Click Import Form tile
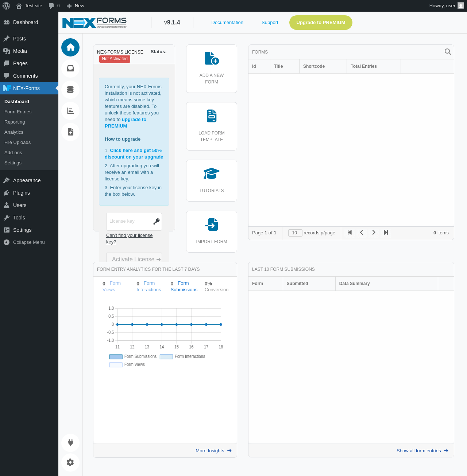467x476 pixels. tap(212, 232)
